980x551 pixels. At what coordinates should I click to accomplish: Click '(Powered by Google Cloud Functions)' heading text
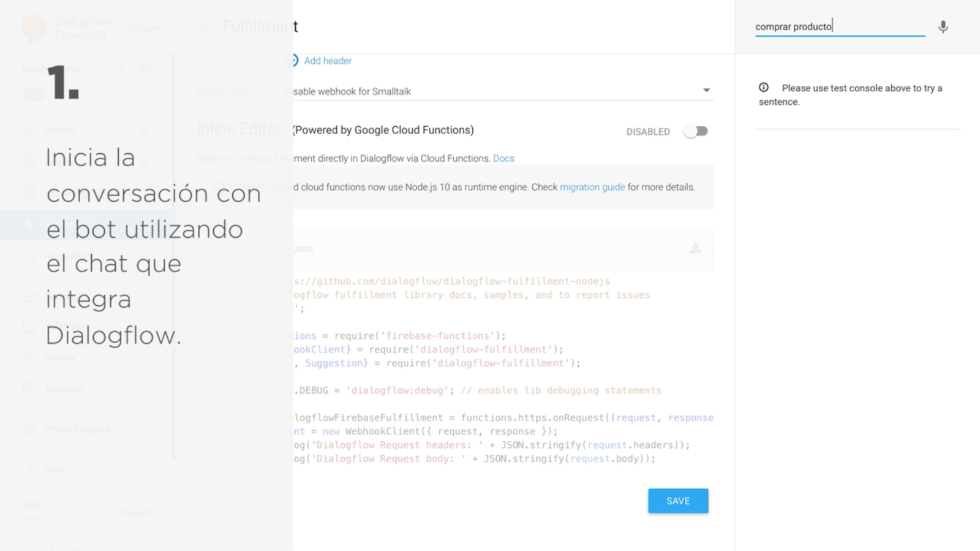pyautogui.click(x=383, y=130)
